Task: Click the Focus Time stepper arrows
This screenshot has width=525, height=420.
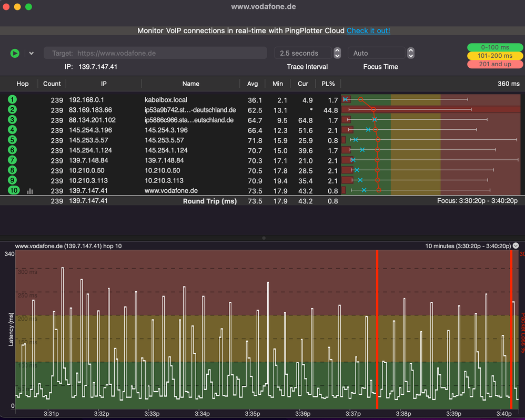Action: tap(411, 53)
